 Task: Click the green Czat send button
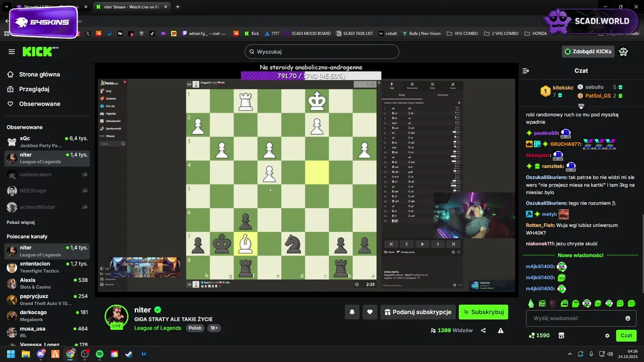(x=626, y=335)
